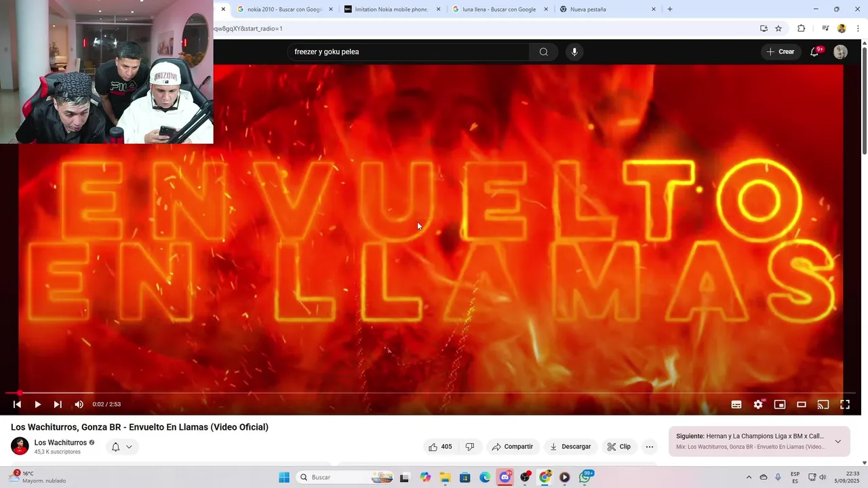Close the luna llena tab
The height and width of the screenshot is (488, 868).
546,9
